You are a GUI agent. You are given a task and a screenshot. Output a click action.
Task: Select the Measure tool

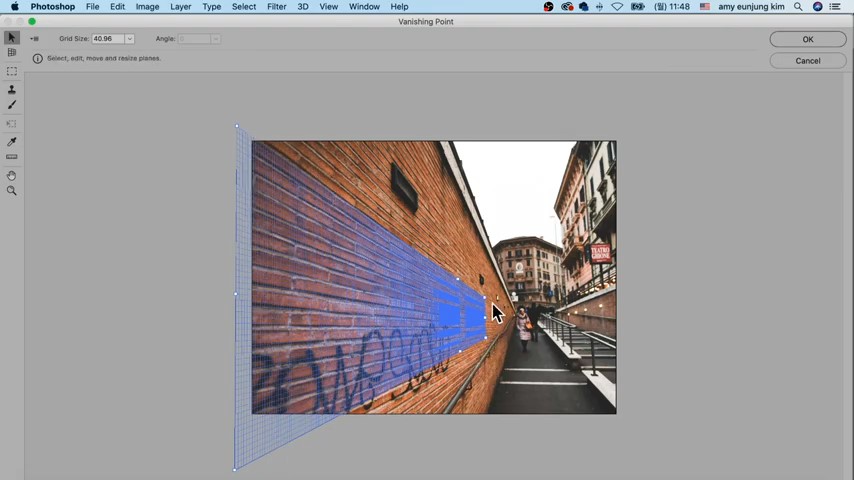[12, 157]
